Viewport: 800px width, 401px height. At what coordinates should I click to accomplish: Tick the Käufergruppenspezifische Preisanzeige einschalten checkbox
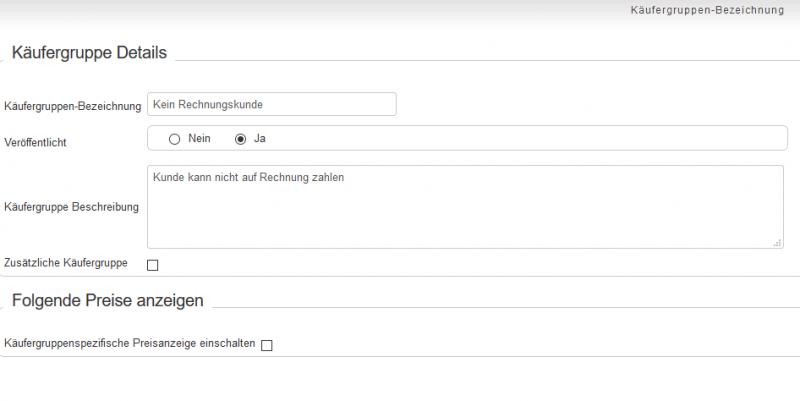click(x=267, y=345)
